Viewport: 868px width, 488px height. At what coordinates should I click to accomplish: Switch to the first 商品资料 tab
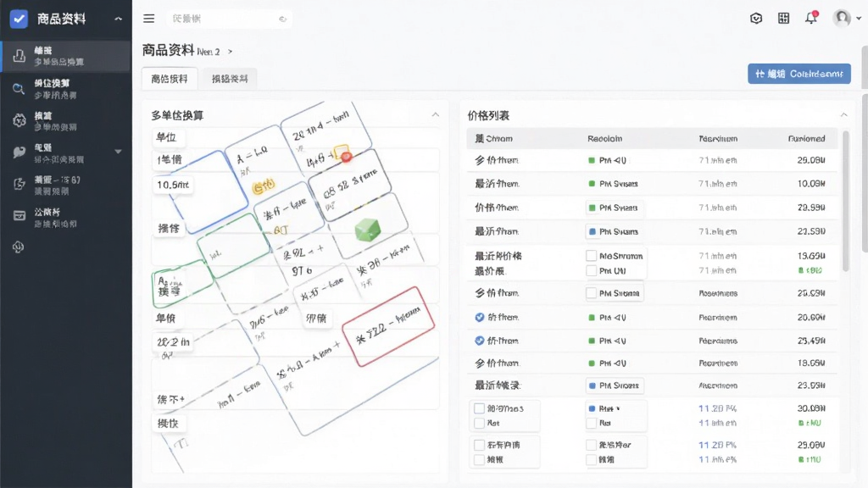pyautogui.click(x=170, y=79)
